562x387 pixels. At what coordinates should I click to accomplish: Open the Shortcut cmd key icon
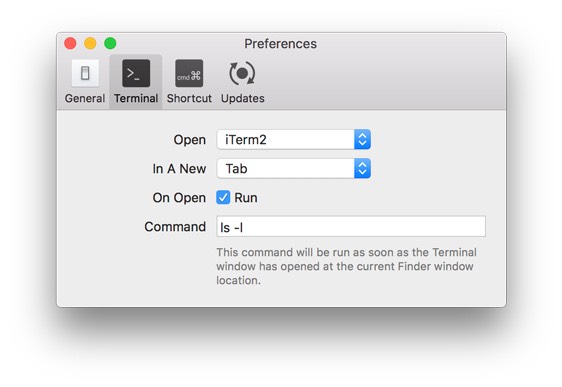pyautogui.click(x=189, y=73)
